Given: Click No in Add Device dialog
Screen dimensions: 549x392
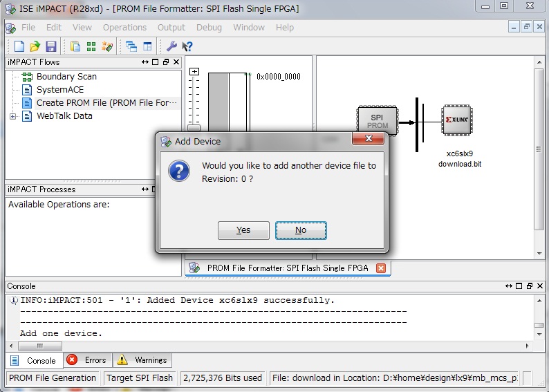Looking at the screenshot, I should tap(301, 230).
